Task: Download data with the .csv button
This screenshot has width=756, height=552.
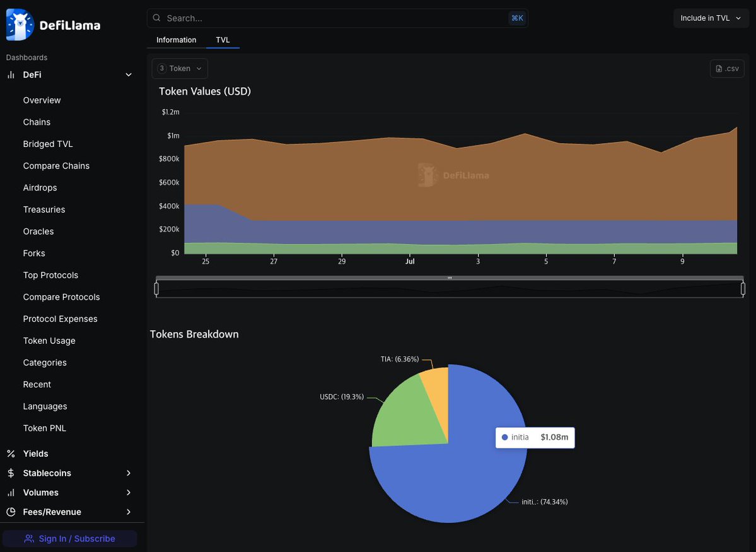Action: (727, 69)
